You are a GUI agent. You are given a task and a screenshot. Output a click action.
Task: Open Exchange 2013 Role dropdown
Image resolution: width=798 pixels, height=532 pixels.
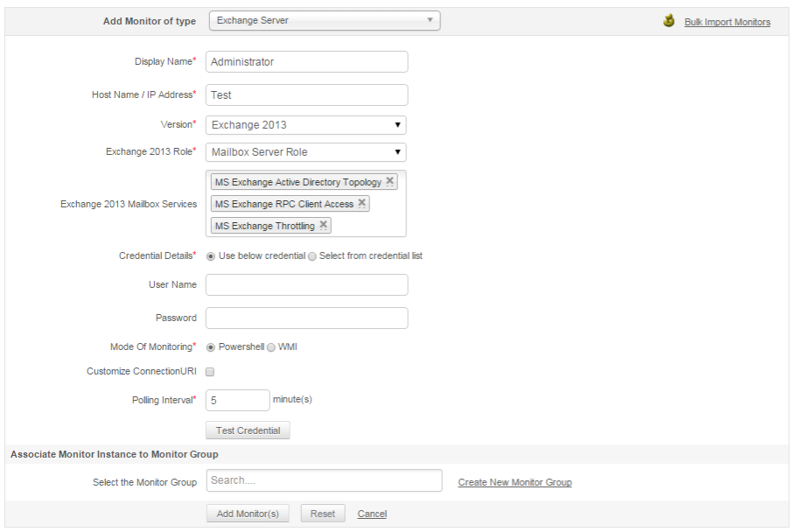point(305,152)
